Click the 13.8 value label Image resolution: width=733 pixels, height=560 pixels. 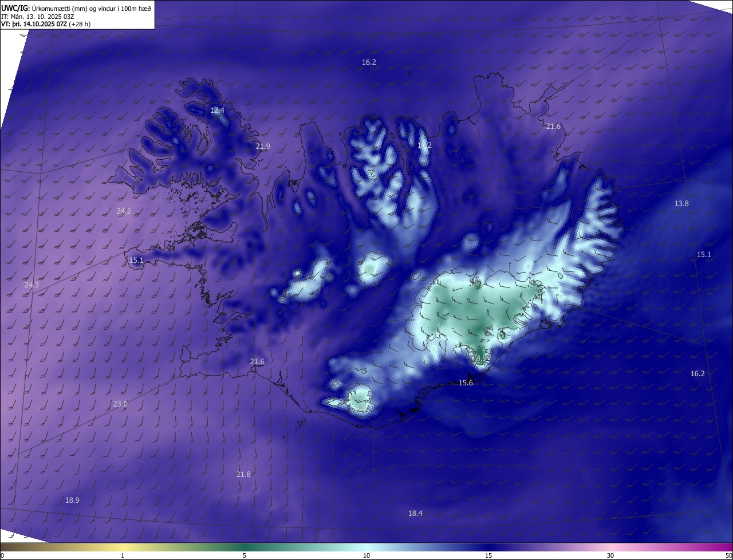[x=681, y=204]
